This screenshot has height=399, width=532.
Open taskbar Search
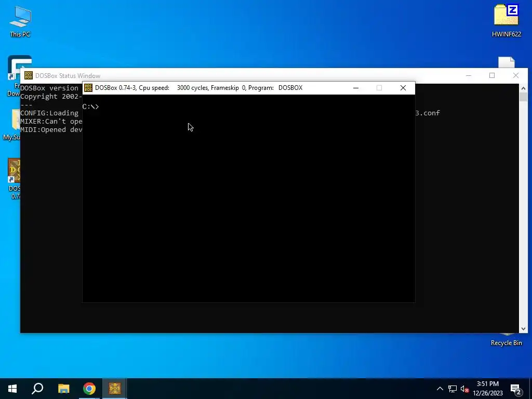point(37,389)
